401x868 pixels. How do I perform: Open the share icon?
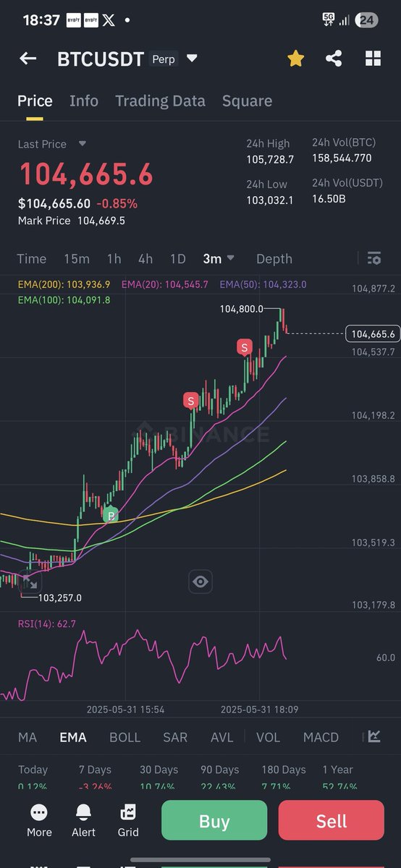(334, 59)
